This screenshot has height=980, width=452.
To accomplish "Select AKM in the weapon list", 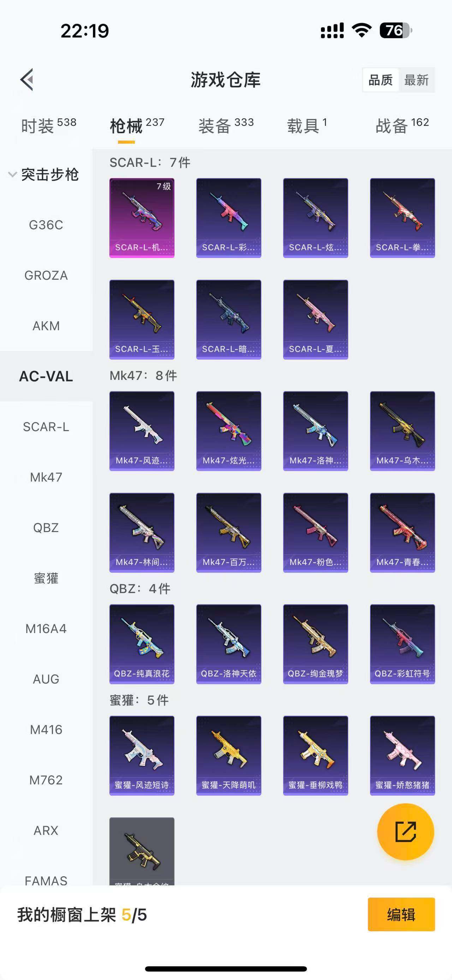I will (46, 326).
